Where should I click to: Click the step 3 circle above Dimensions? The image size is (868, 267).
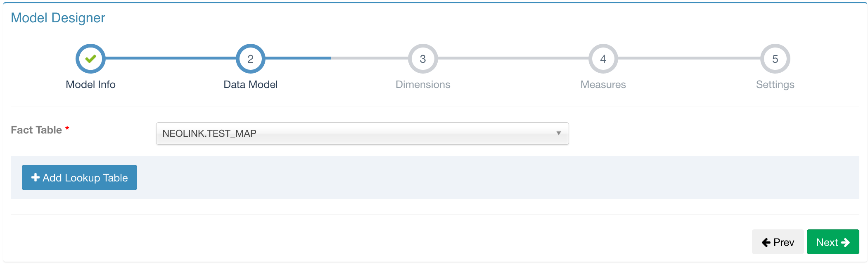click(x=422, y=59)
